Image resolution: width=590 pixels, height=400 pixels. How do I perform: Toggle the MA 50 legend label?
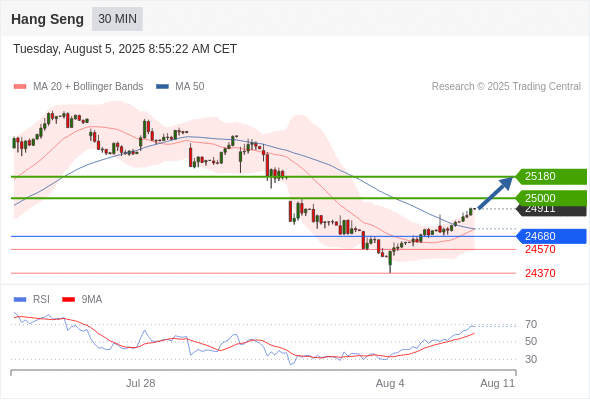(190, 87)
